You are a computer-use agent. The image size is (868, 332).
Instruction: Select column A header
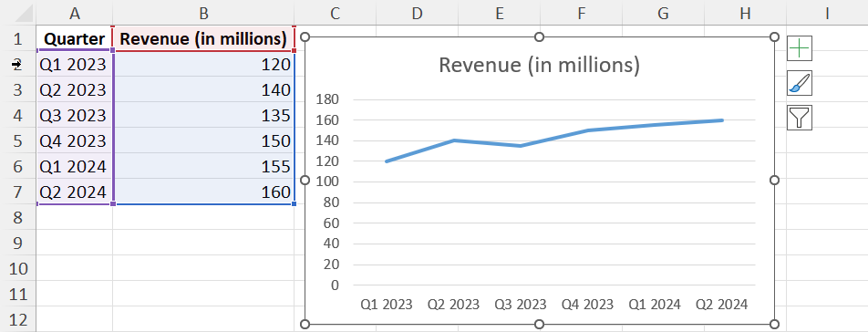click(74, 13)
